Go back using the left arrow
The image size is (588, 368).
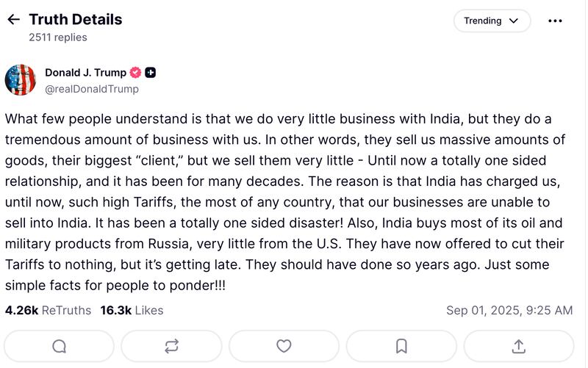coord(13,20)
